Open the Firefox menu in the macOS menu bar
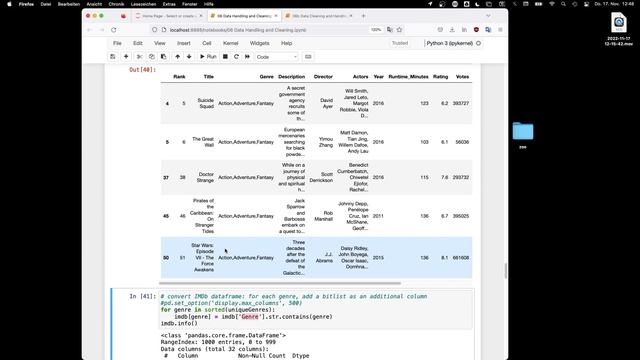 (x=26, y=4)
